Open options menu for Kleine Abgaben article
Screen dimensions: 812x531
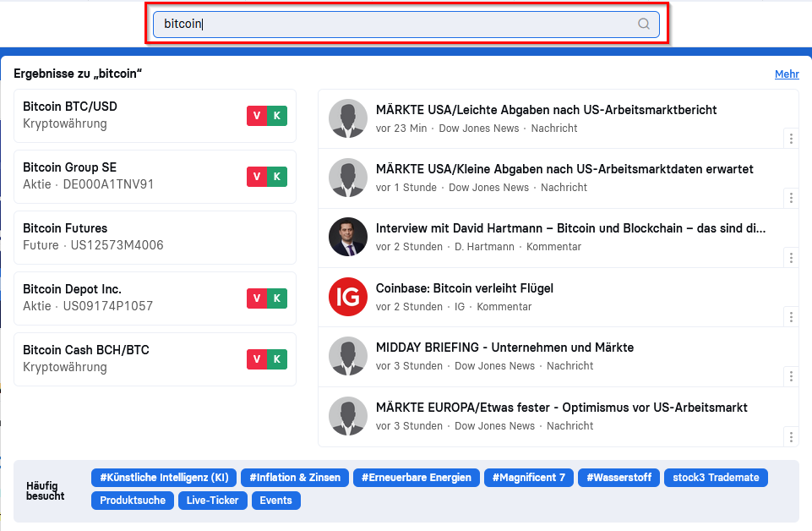[x=791, y=198]
